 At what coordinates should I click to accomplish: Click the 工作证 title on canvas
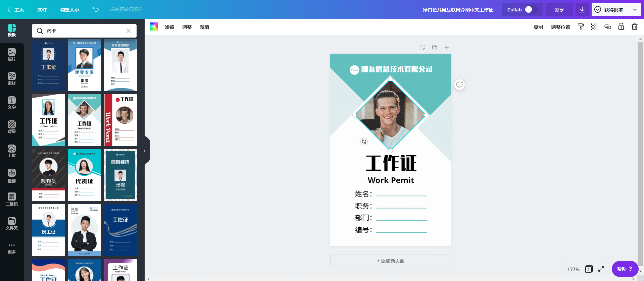pos(391,163)
